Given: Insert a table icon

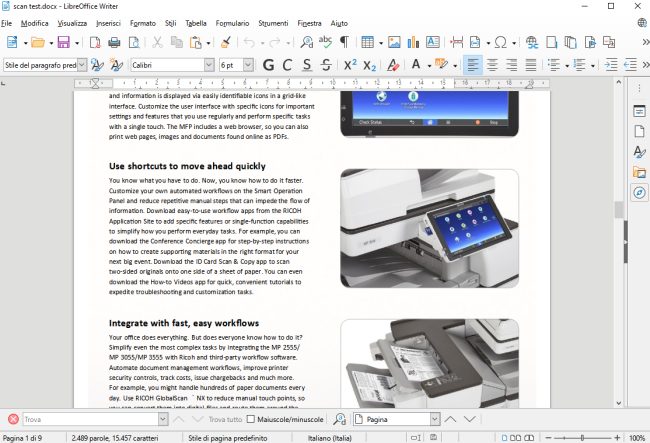Looking at the screenshot, I should point(367,42).
